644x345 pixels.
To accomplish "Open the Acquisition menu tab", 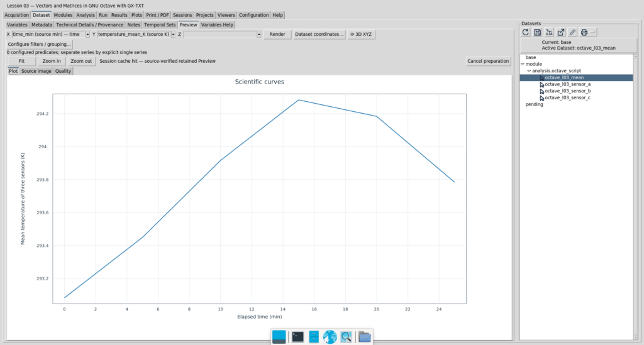I will (x=17, y=15).
